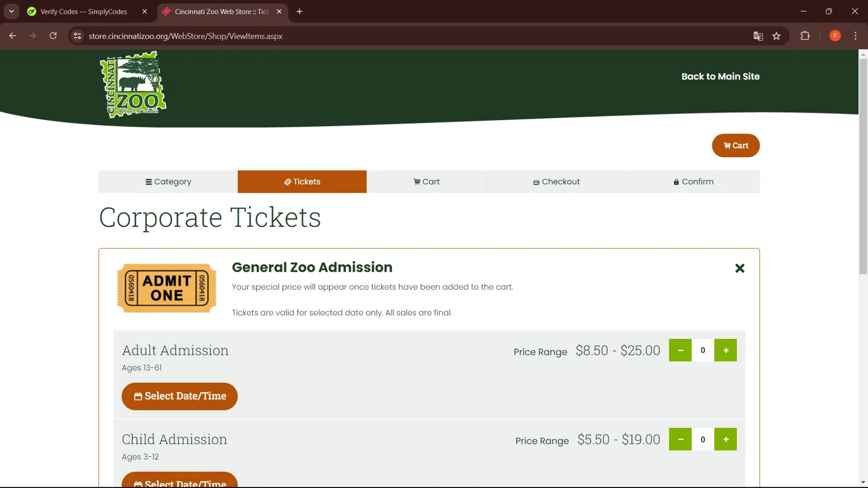View site information icon in address bar
Image resolution: width=868 pixels, height=488 pixels.
point(77,36)
